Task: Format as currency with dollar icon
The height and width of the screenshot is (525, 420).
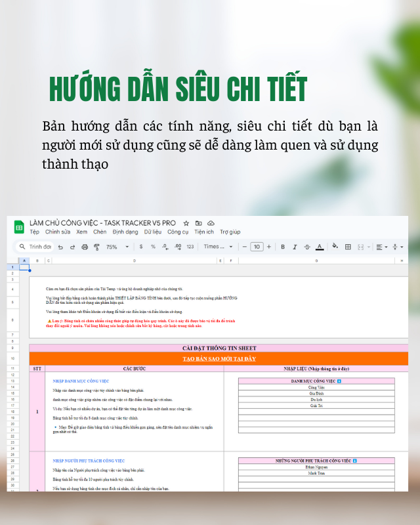Action: click(141, 247)
